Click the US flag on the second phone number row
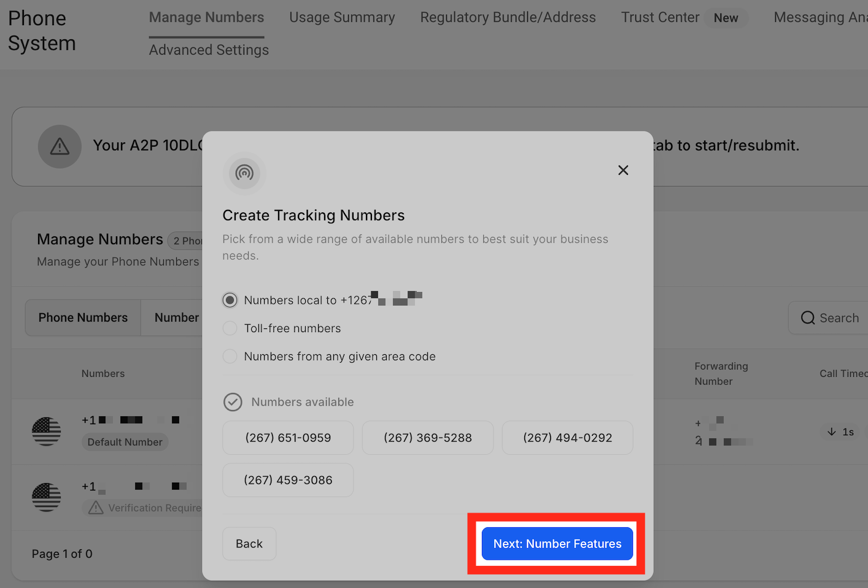Screen dimensions: 868x588 coord(46,497)
